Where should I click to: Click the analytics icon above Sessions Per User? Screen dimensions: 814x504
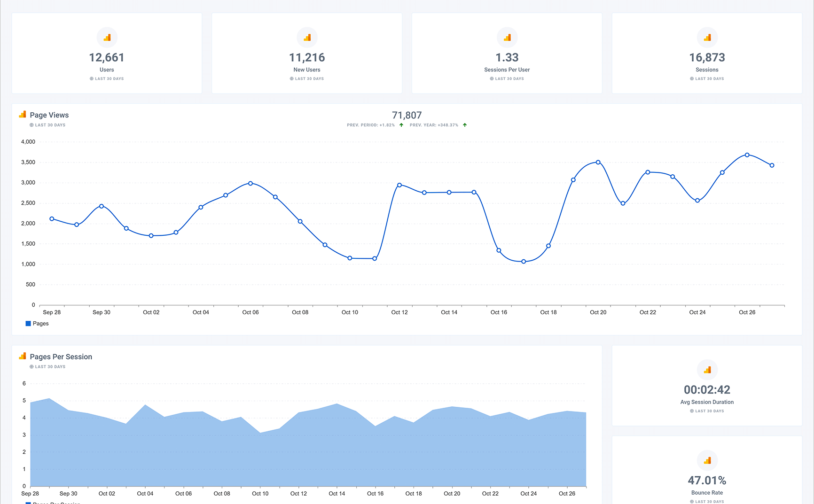(507, 38)
